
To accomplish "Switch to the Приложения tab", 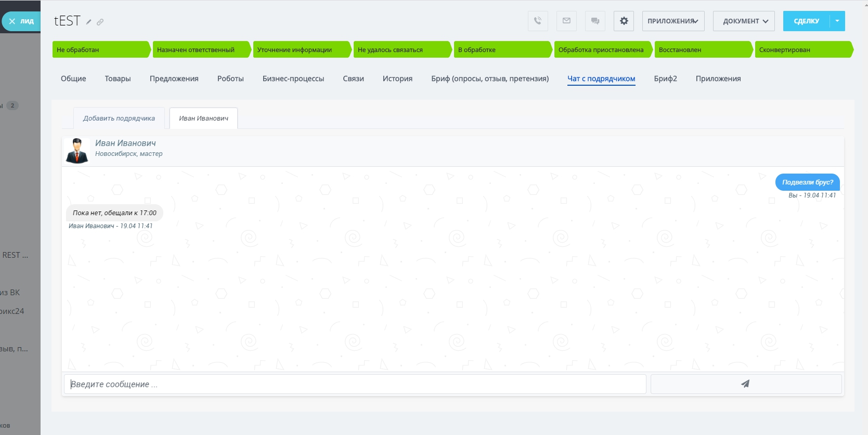I will tap(718, 78).
